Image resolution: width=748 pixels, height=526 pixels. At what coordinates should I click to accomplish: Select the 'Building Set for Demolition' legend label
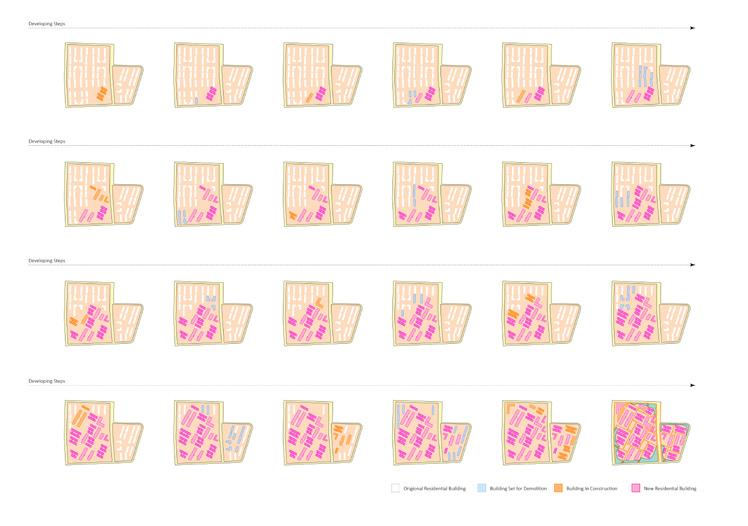(x=518, y=488)
